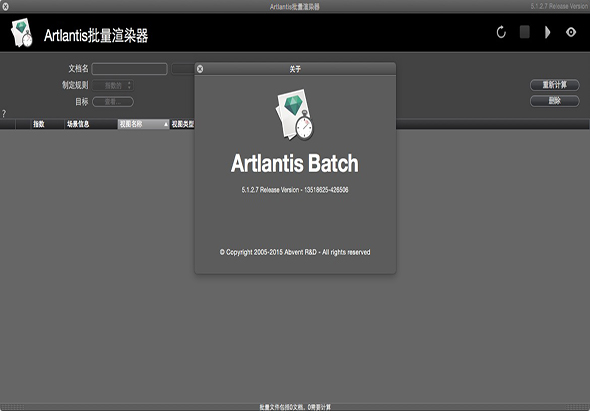Screen dimensions: 590x411
Task: Click the 关于 dialog title bar text
Action: (295, 69)
